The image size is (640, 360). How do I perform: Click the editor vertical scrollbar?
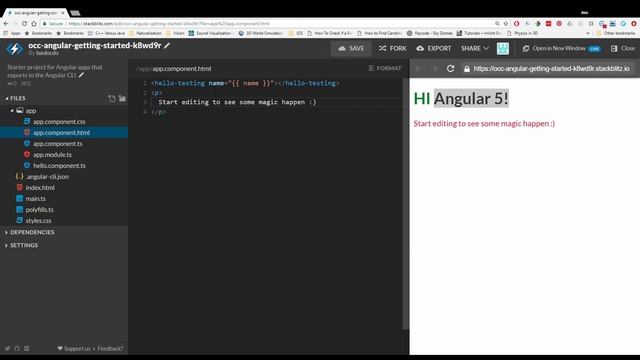[406, 203]
